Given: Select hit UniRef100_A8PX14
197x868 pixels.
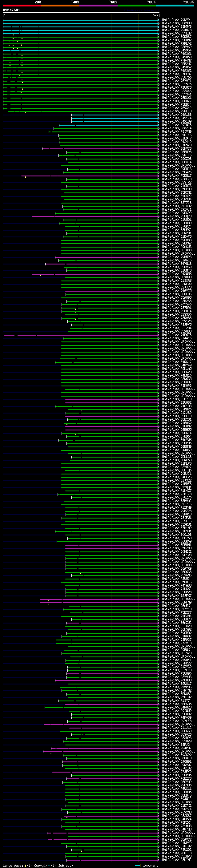Looking at the screenshot, I should pos(176,162).
